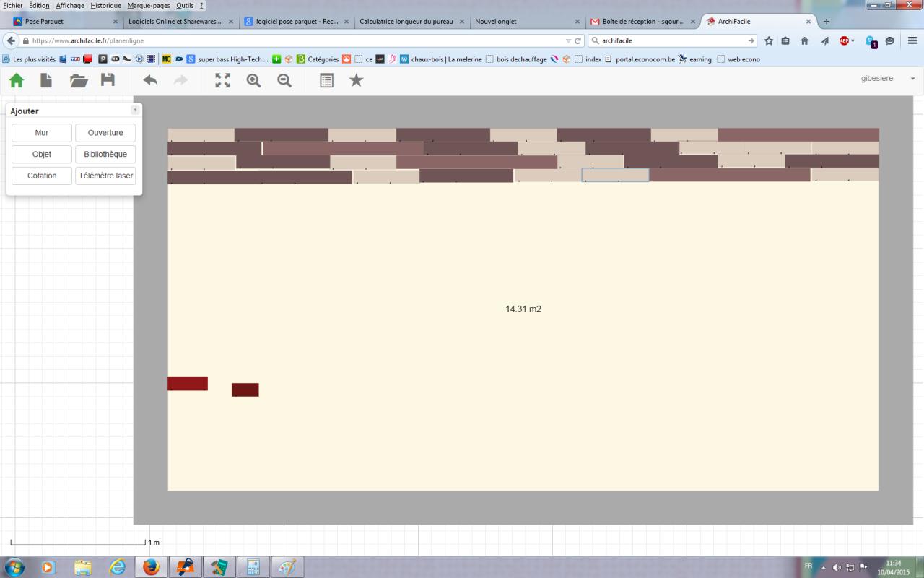Open the web econo bookmark
This screenshot has height=578, width=924.
point(738,59)
